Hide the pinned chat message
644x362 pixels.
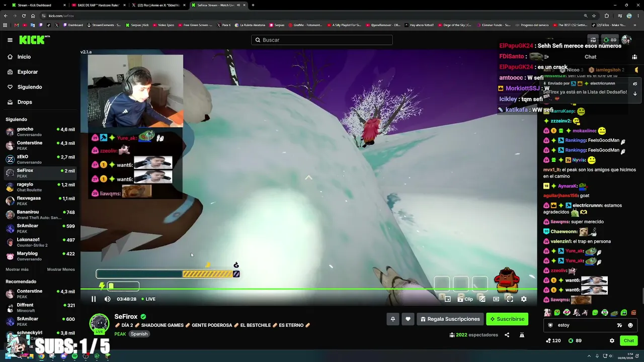tap(635, 84)
